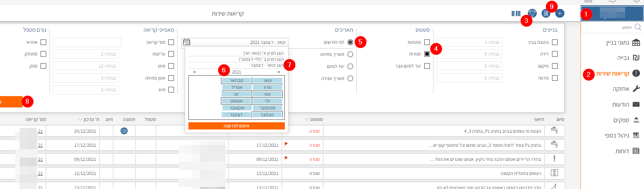The image size is (644, 189).
Task: Click the filter funnel icon
Action: pyautogui.click(x=532, y=14)
